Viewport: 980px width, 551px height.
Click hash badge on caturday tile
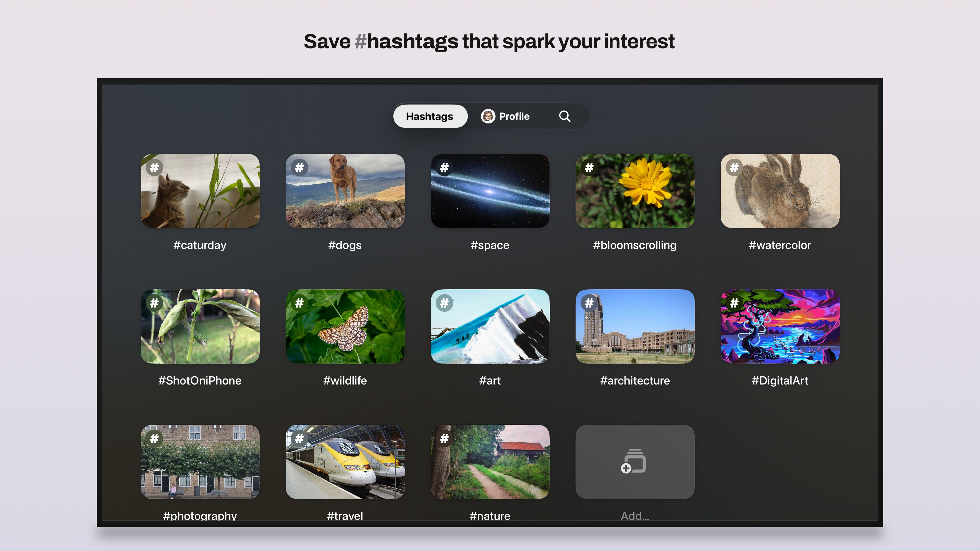coord(154,168)
